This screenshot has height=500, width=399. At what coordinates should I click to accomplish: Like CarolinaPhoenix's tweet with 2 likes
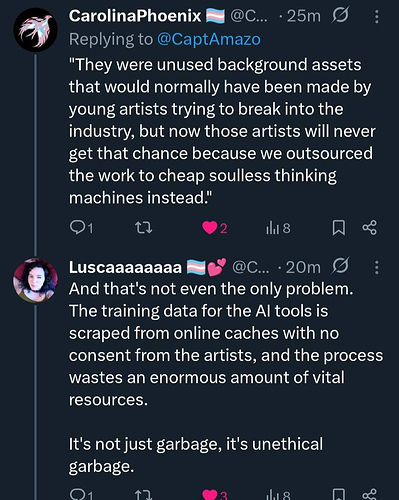point(215,228)
